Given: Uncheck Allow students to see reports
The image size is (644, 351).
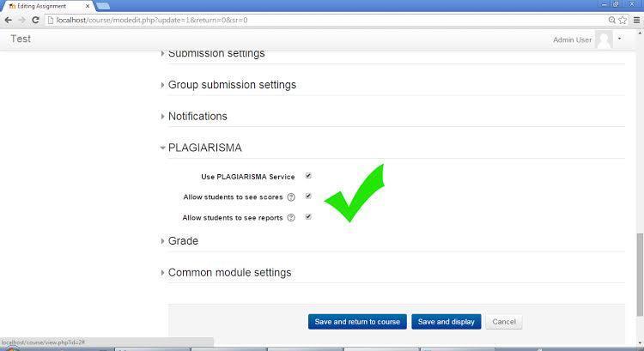Looking at the screenshot, I should tap(308, 217).
